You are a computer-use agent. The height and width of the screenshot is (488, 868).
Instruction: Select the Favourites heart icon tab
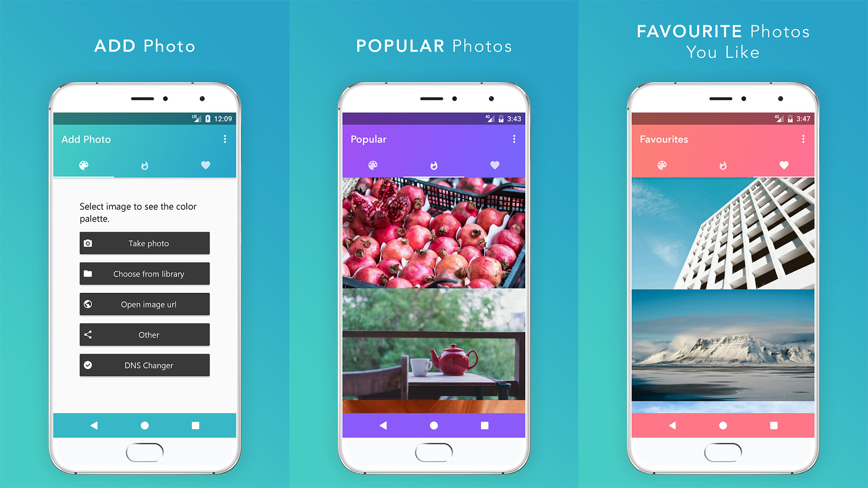(783, 166)
